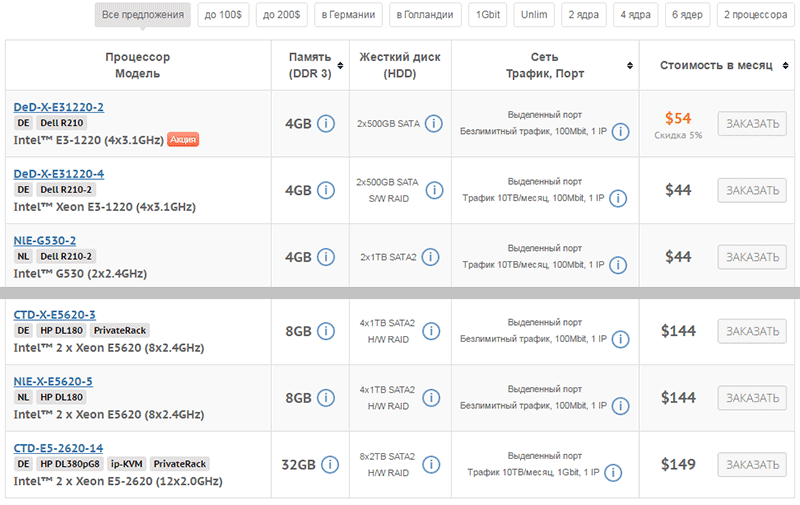Click the $54 discounted price

(678, 118)
